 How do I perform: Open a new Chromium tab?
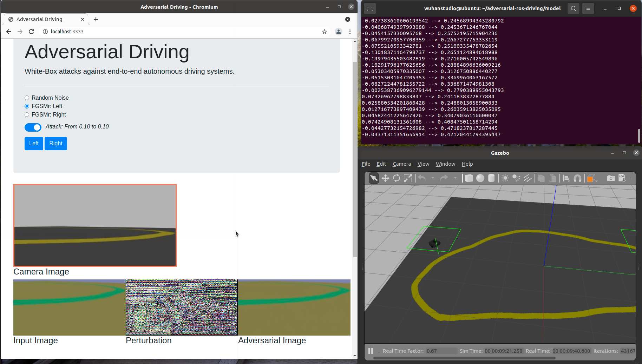click(96, 19)
